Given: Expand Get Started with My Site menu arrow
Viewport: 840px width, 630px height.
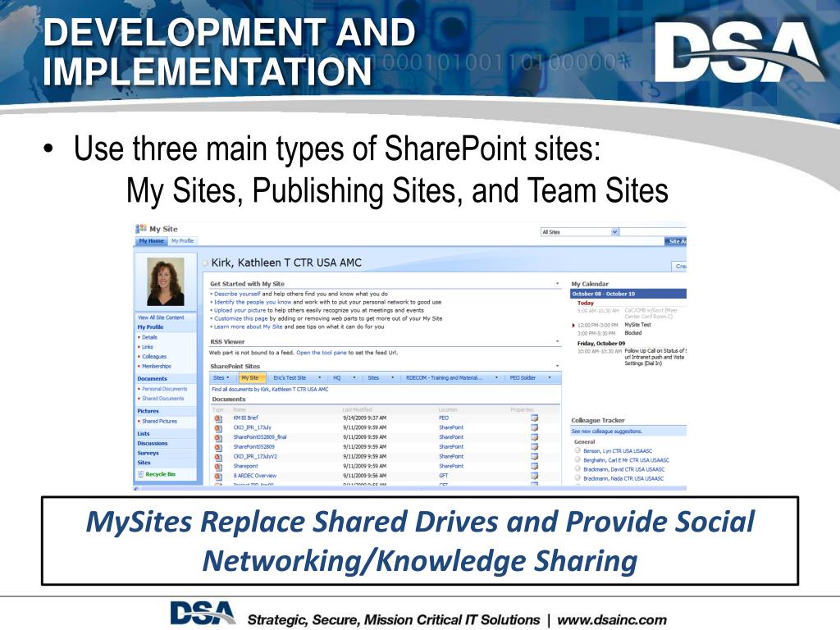Looking at the screenshot, I should tap(557, 284).
